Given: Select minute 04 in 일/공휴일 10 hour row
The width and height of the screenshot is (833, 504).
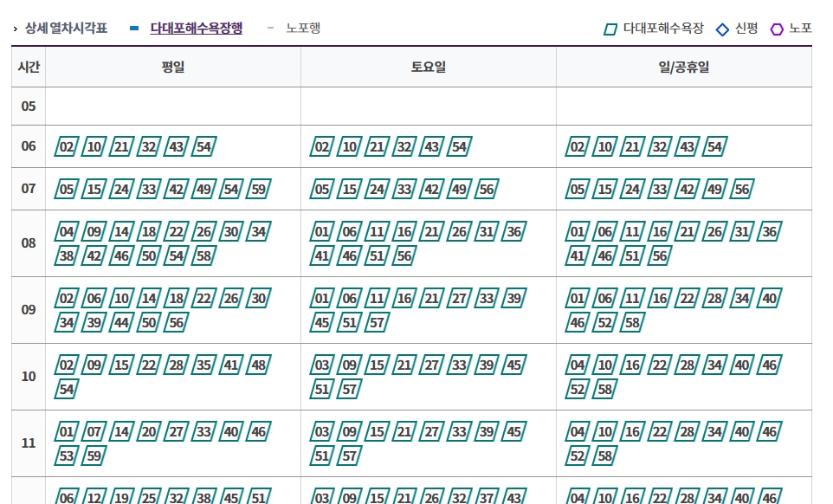Looking at the screenshot, I should [578, 365].
